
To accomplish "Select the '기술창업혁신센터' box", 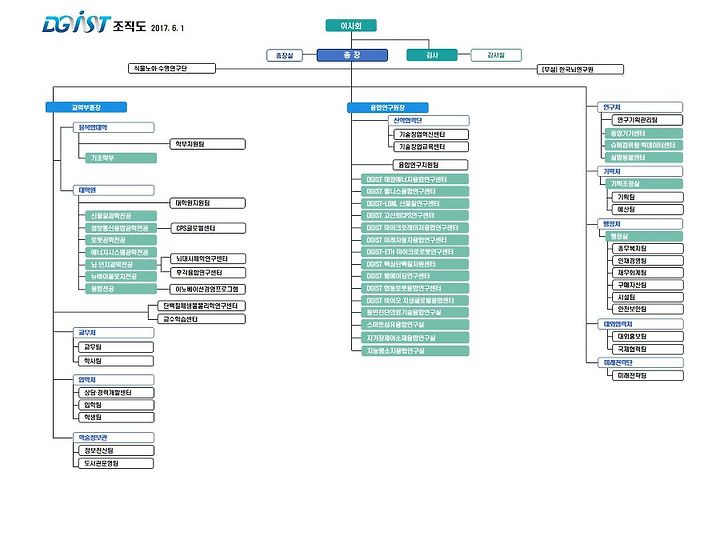I will click(431, 135).
